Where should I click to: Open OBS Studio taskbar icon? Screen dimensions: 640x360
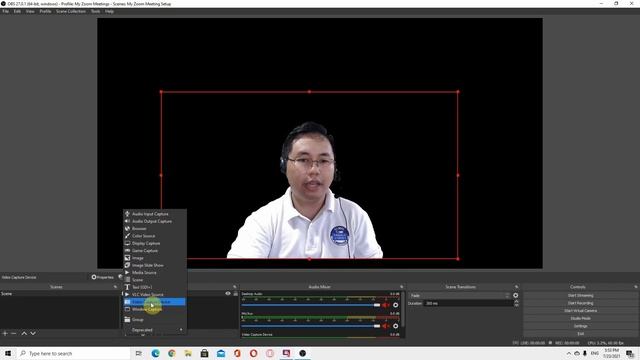[302, 353]
